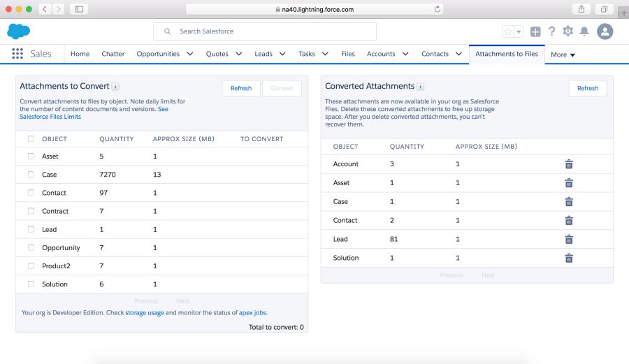Check the Lead row checkbox in convert list
Viewport: 629px width, 364px height.
point(31,229)
